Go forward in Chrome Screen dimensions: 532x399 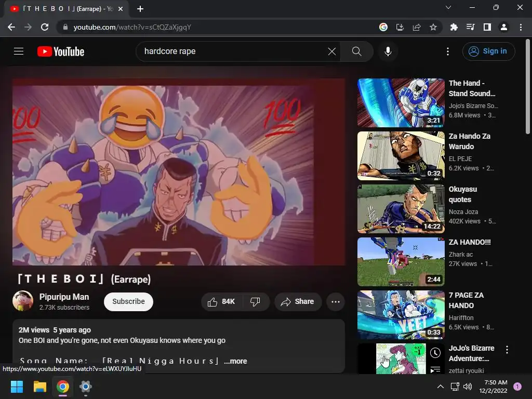click(28, 27)
